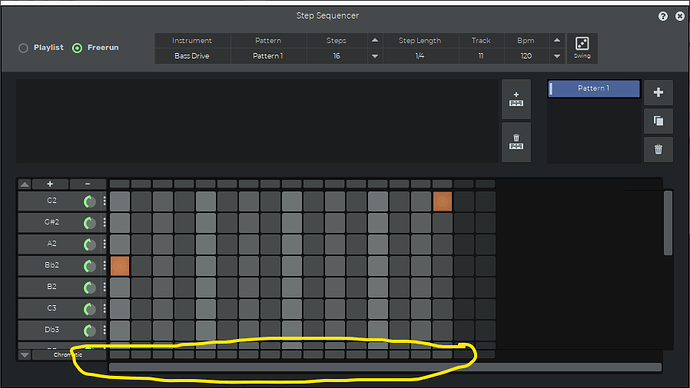The width and height of the screenshot is (690, 388).
Task: Click the Swing dice icon
Action: click(582, 48)
